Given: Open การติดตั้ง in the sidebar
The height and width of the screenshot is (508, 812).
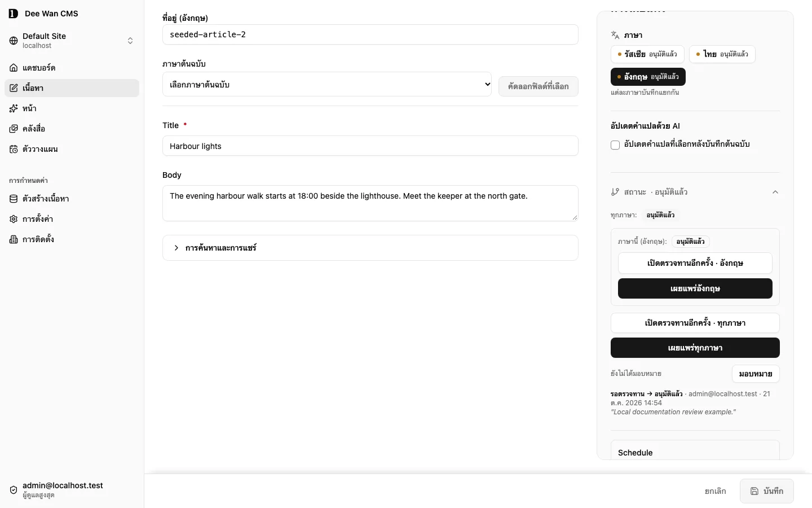Looking at the screenshot, I should point(72,239).
